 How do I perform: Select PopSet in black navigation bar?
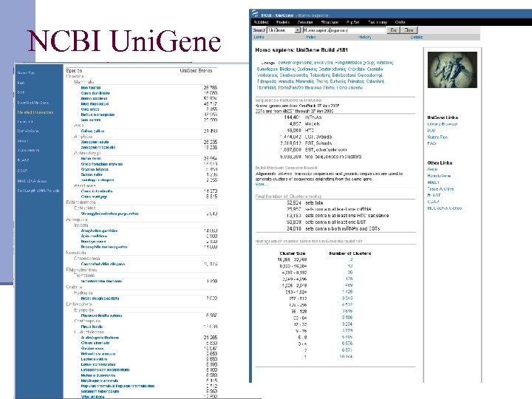click(353, 22)
